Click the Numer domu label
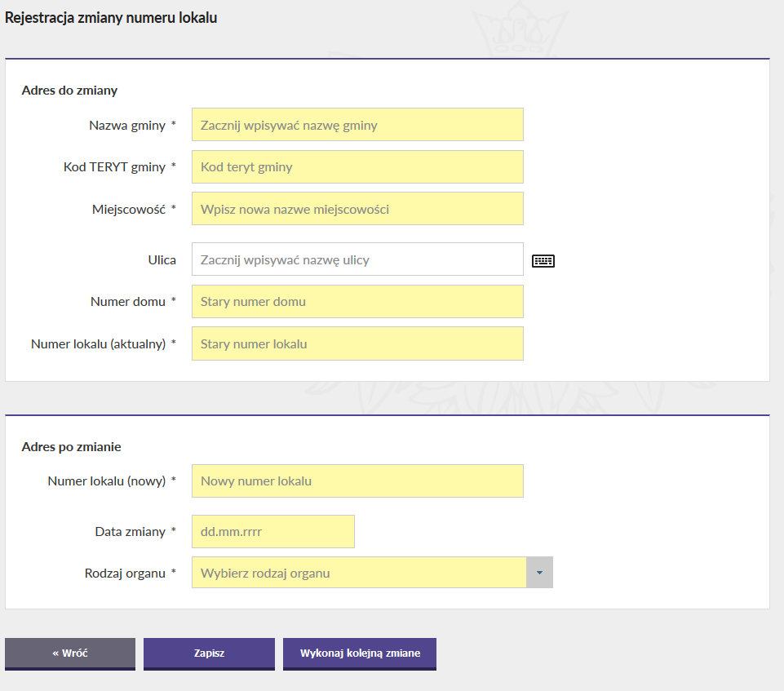Viewport: 784px width, 691px height. (127, 302)
